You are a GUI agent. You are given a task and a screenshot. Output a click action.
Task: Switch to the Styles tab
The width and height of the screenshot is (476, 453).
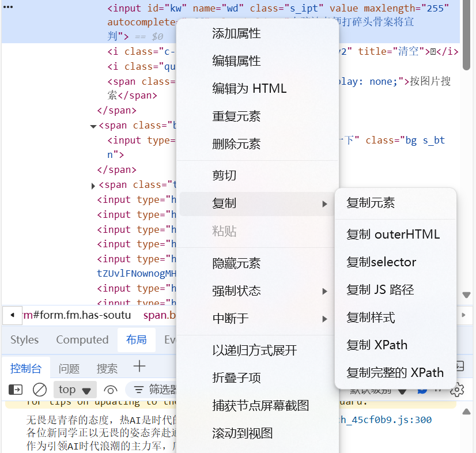click(25, 340)
